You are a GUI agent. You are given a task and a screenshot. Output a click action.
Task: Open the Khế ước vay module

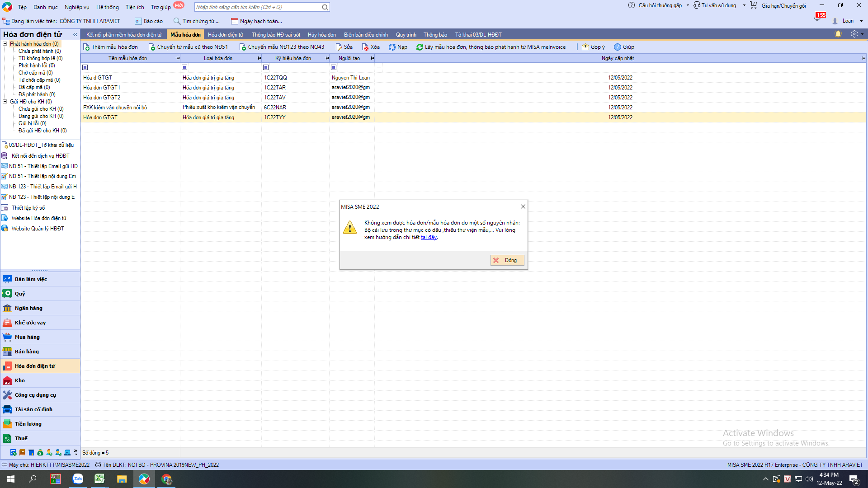[40, 323]
